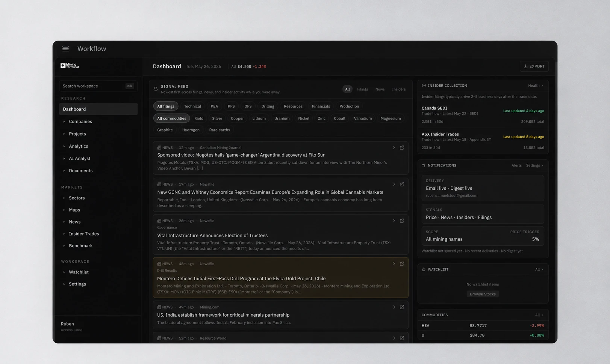Open the hamburger menu beside Workflow
The height and width of the screenshot is (364, 610).
tap(65, 48)
